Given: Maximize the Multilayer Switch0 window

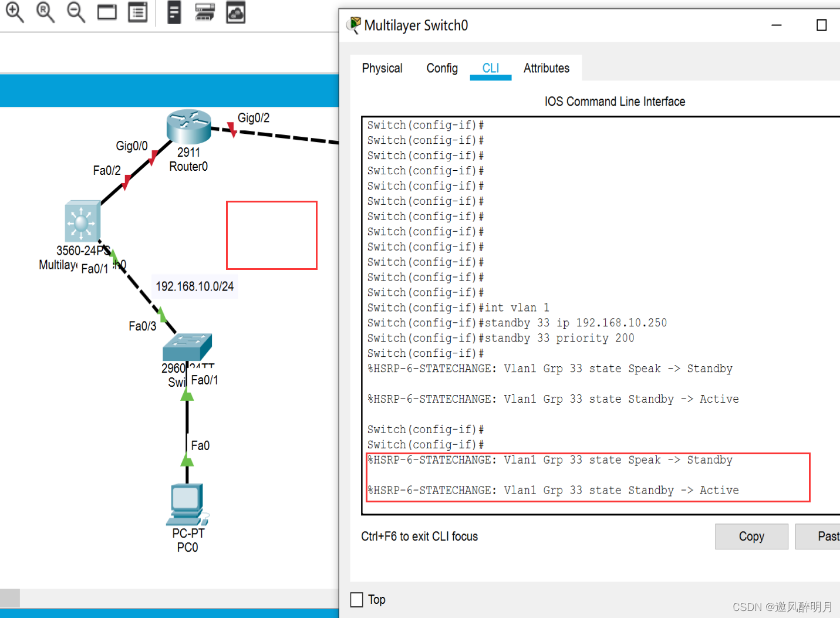Looking at the screenshot, I should coord(821,25).
